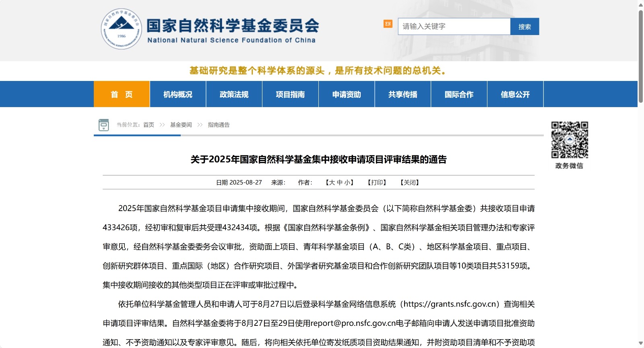Open the 信息公开 menu item
The width and height of the screenshot is (644, 348).
(x=515, y=94)
